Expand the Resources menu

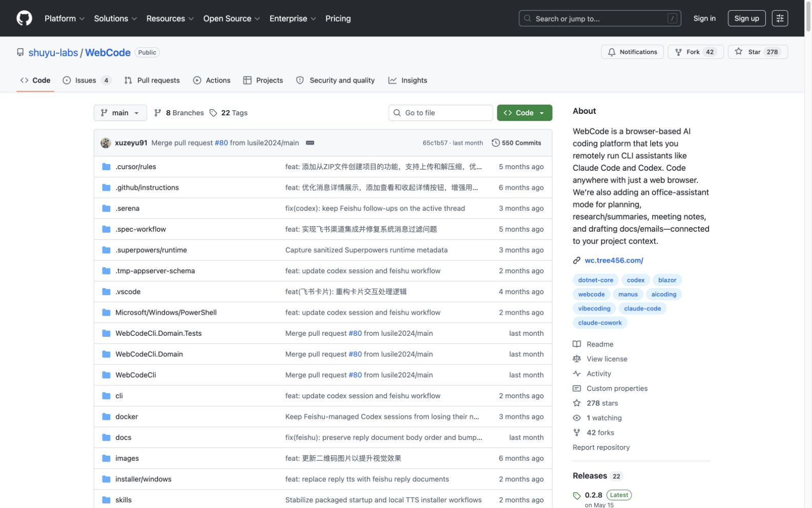[x=170, y=18]
